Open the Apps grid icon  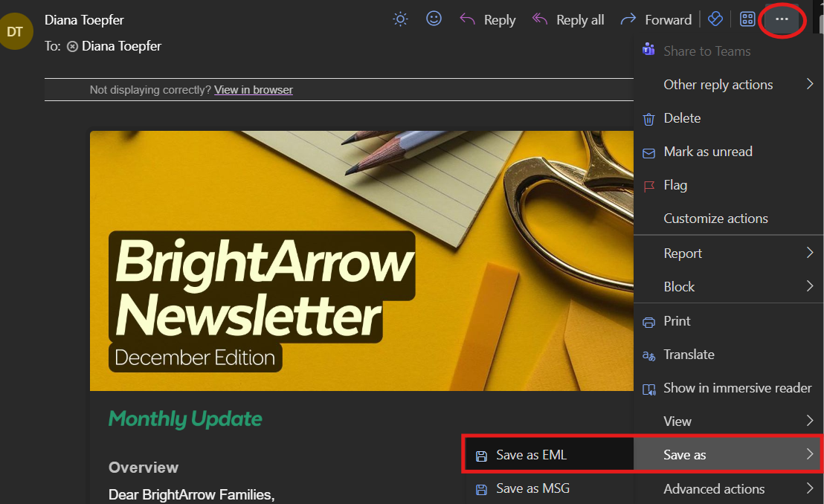click(747, 19)
